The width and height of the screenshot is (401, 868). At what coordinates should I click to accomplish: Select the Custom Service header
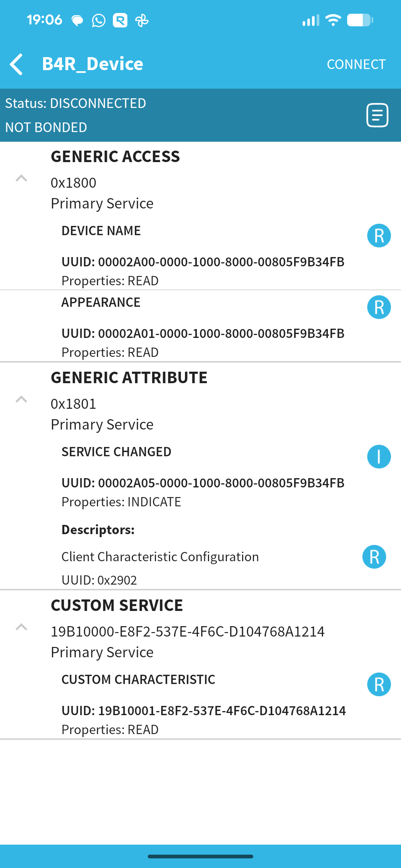[x=117, y=605]
